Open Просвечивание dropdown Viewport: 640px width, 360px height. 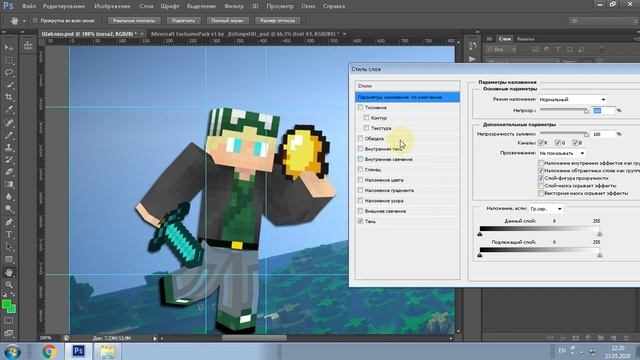(x=561, y=153)
